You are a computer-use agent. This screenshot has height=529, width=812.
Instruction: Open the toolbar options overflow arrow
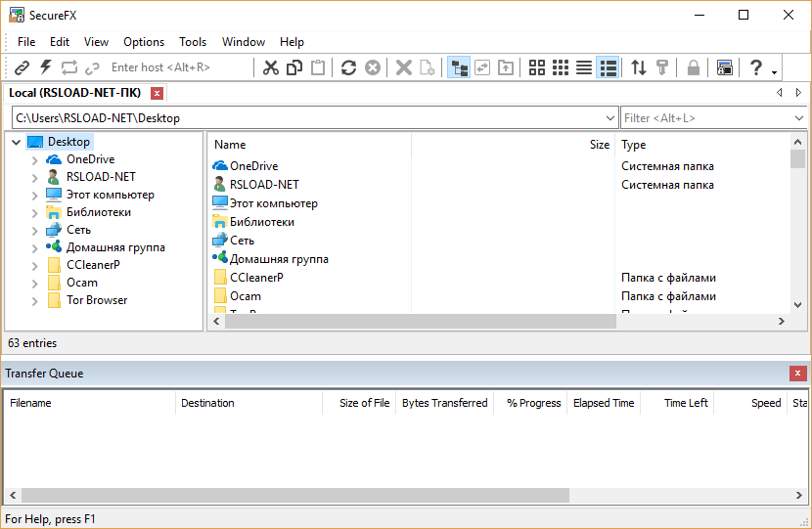(774, 72)
